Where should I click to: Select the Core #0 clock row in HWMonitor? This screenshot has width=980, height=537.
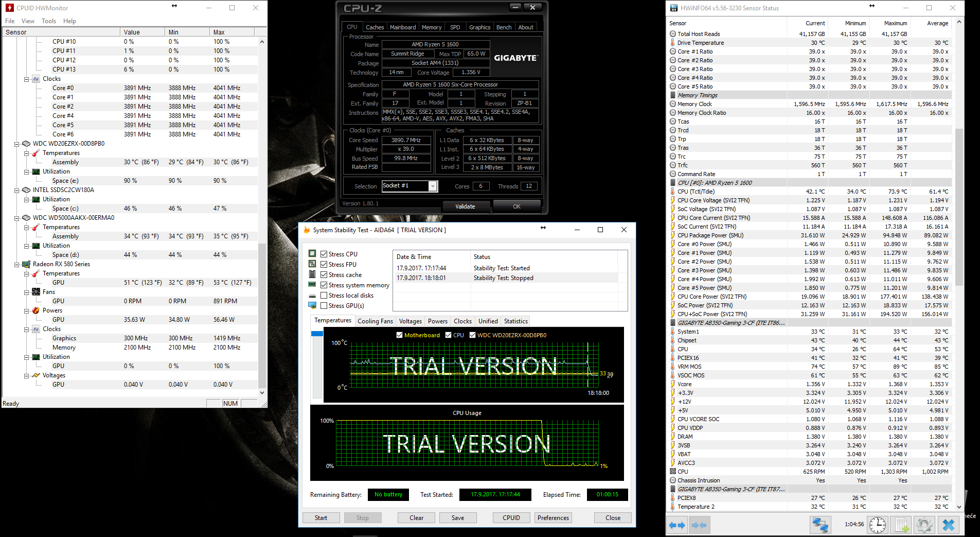63,88
